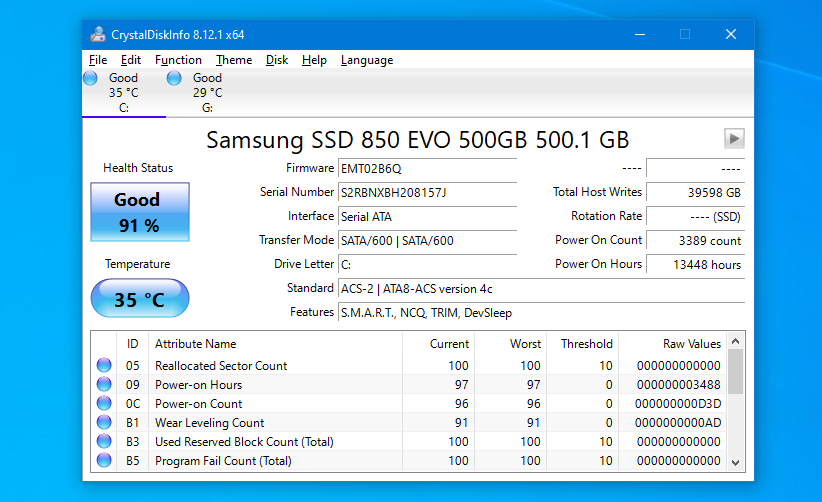Click status orb of Wear Leveling Count
The height and width of the screenshot is (502, 822).
click(104, 422)
